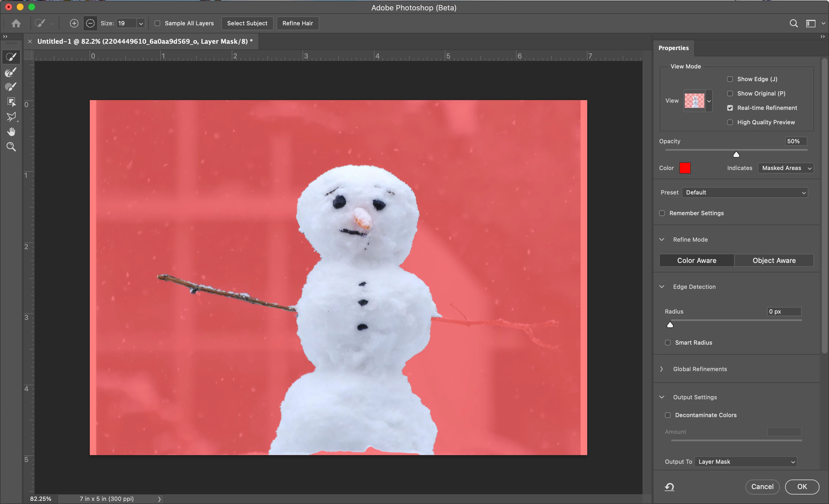Screen dimensions: 829x504
Task: Select the Lasso tool
Action: [x=11, y=117]
